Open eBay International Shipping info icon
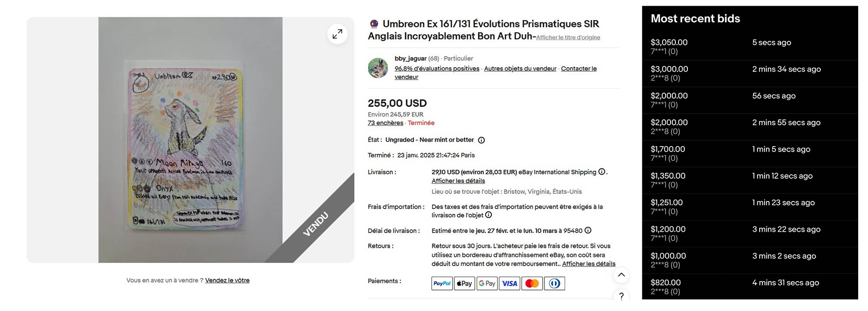The width and height of the screenshot is (868, 311). pyautogui.click(x=602, y=172)
